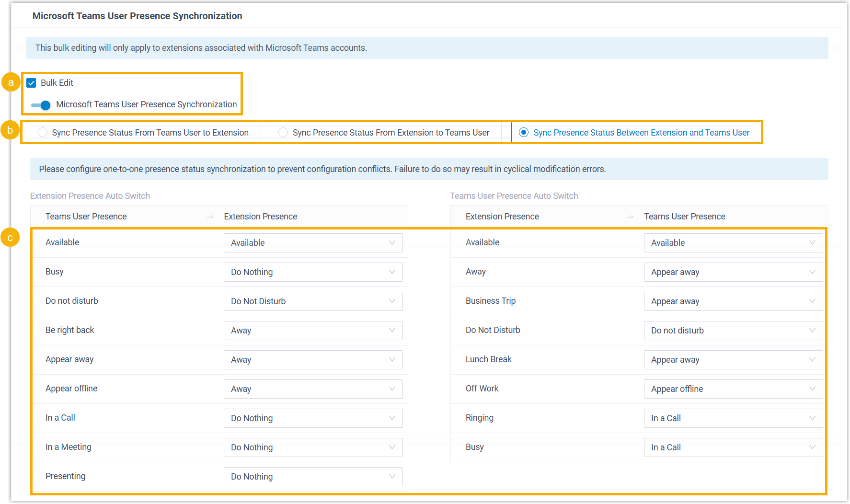This screenshot has height=504, width=850.
Task: Open the In a Call Teams presence mapping dropdown
Action: [x=313, y=418]
